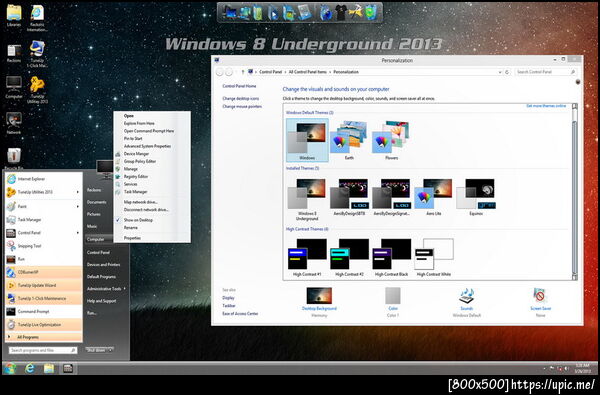Select the Recycle Bin desktop icon

click(14, 158)
